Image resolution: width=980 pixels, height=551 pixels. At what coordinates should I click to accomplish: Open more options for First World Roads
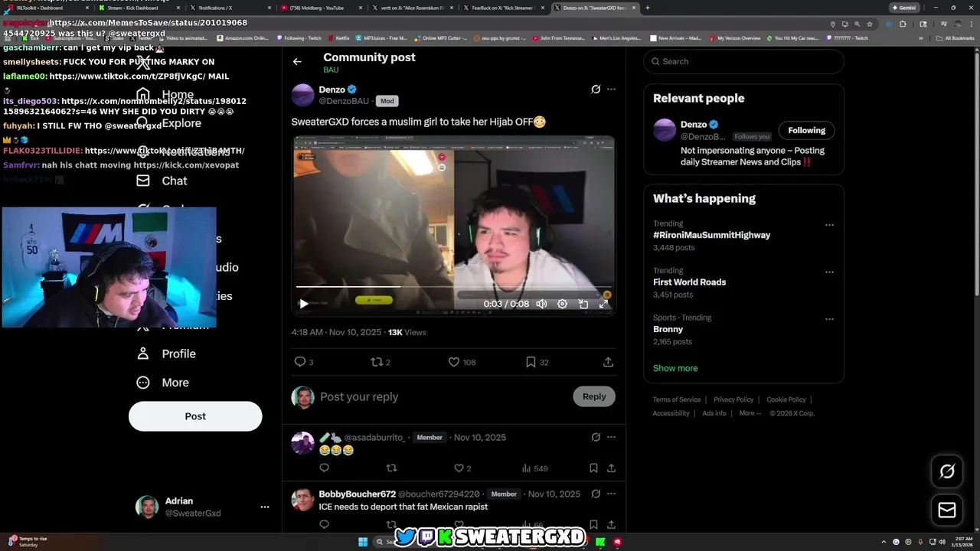[829, 272]
